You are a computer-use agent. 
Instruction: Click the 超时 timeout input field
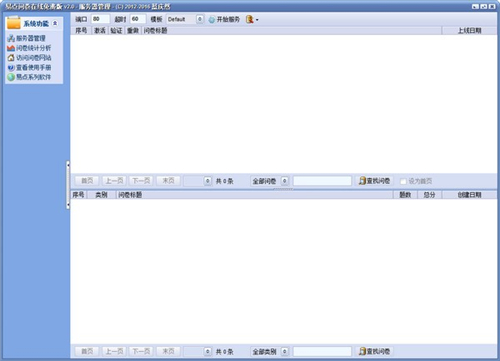click(x=138, y=19)
